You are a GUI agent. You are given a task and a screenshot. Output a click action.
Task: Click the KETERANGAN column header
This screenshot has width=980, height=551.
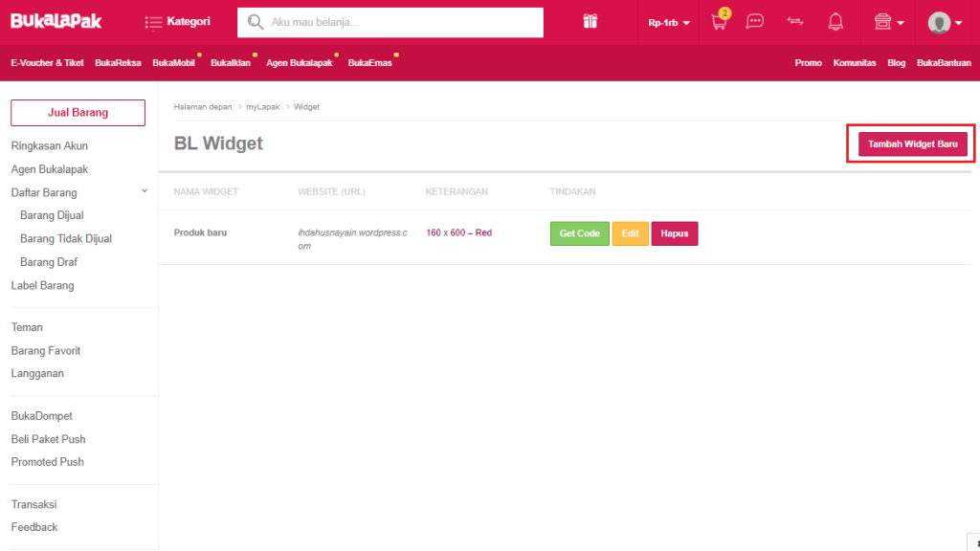(x=457, y=191)
